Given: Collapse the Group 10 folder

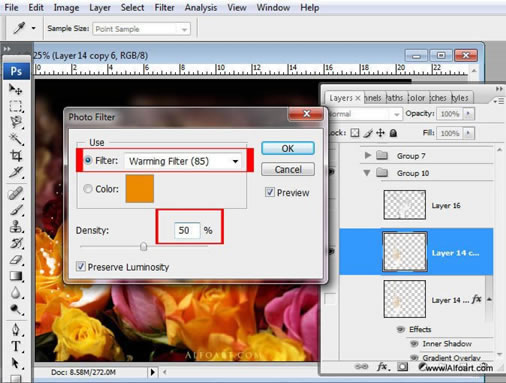Looking at the screenshot, I should click(367, 173).
